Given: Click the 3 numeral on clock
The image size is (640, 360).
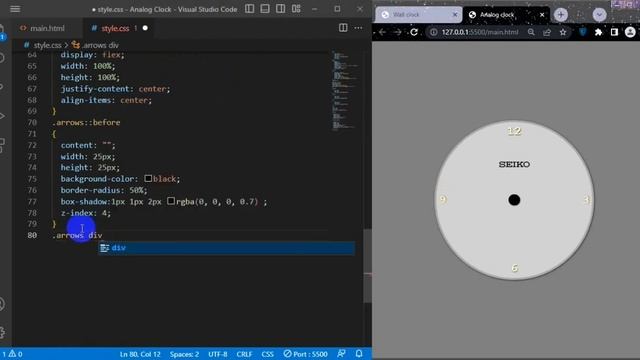Looking at the screenshot, I should (x=587, y=200).
